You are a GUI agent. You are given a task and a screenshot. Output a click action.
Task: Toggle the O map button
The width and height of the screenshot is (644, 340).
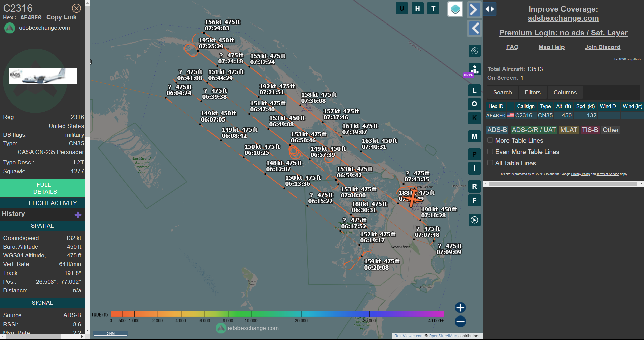[474, 104]
